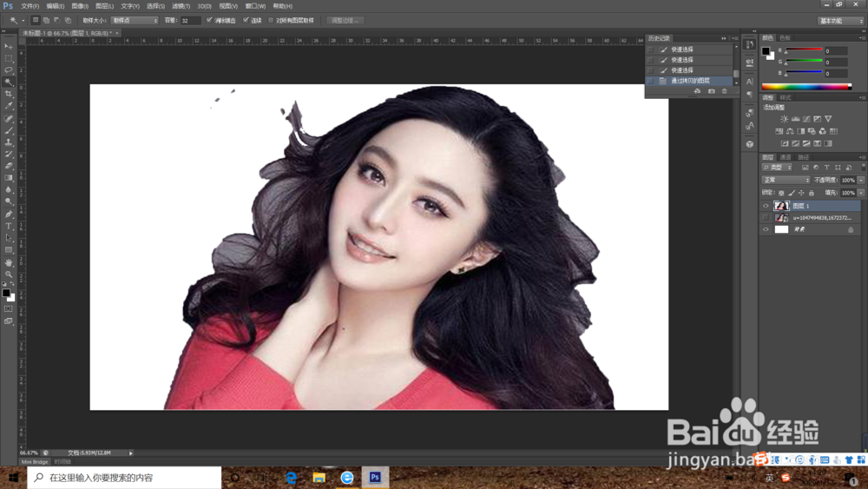Open layer filter type dropdown
Viewport: 868px width, 489px height.
pos(777,168)
